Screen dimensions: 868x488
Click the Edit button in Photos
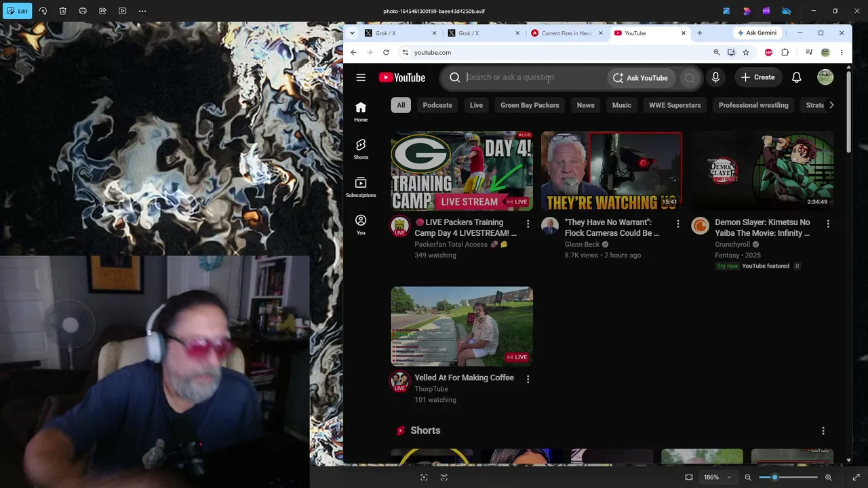17,11
